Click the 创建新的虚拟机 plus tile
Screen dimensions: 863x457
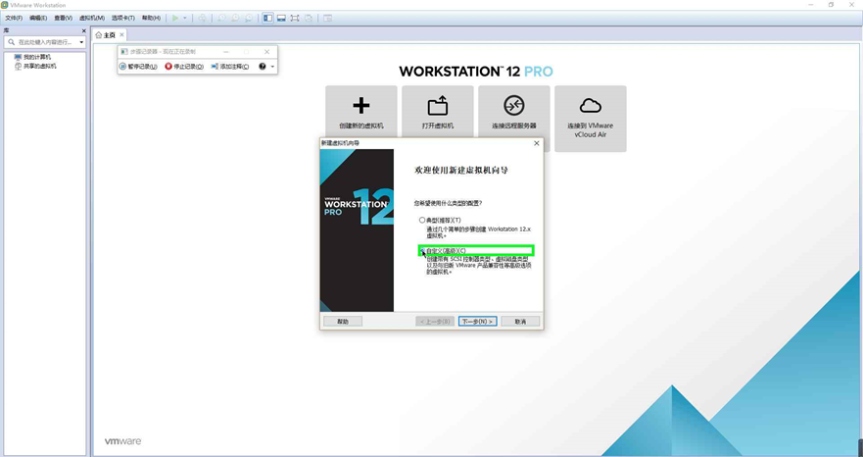[x=361, y=112]
